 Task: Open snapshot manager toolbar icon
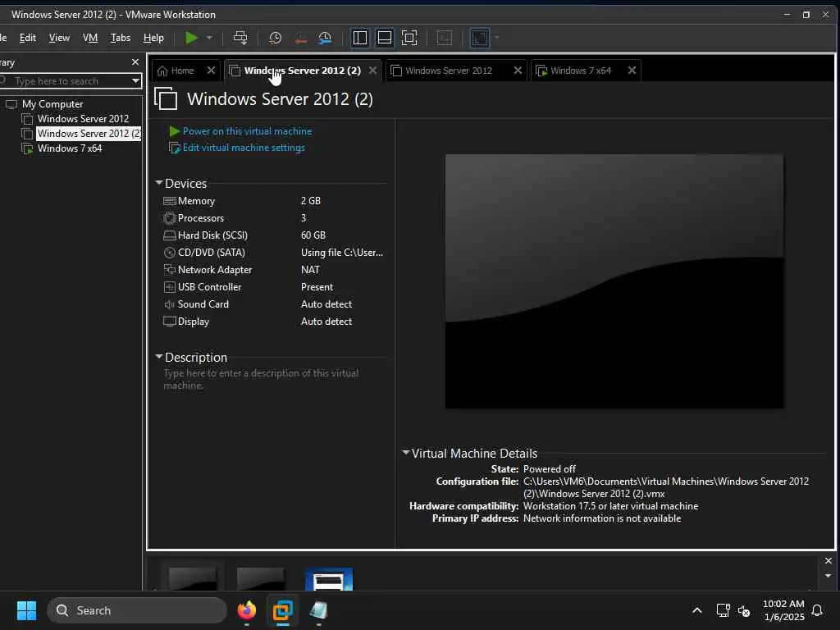325,38
